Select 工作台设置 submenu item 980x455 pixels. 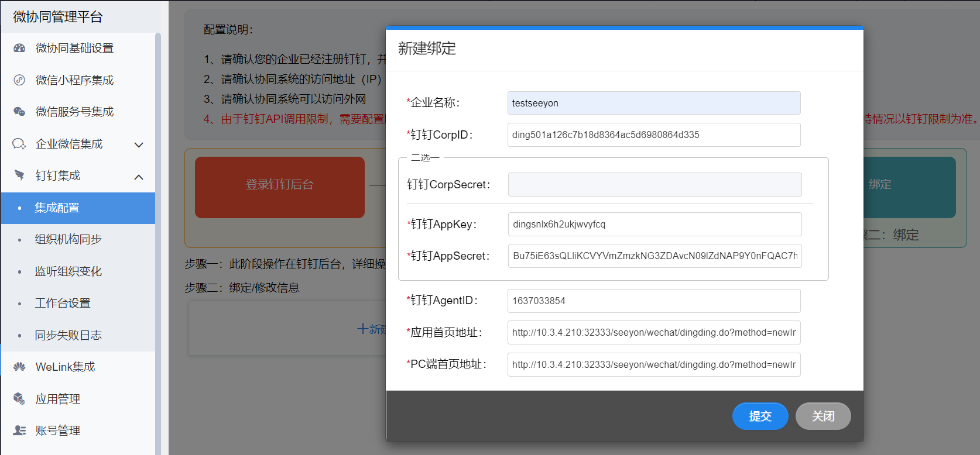tap(78, 303)
